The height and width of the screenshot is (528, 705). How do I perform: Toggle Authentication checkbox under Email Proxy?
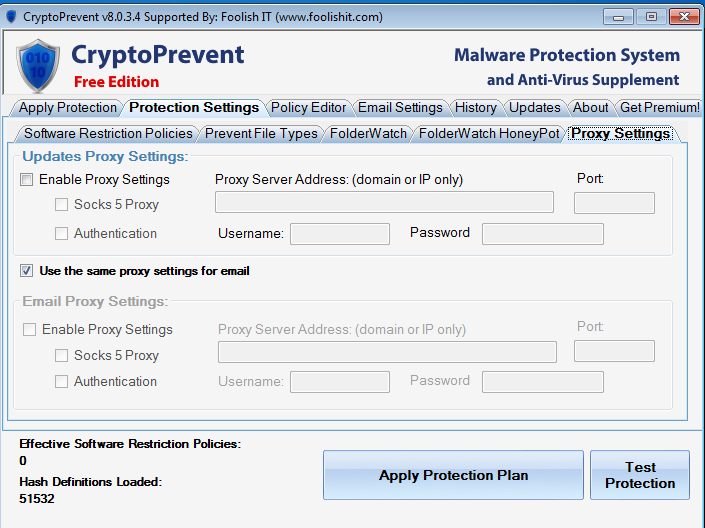coord(62,381)
